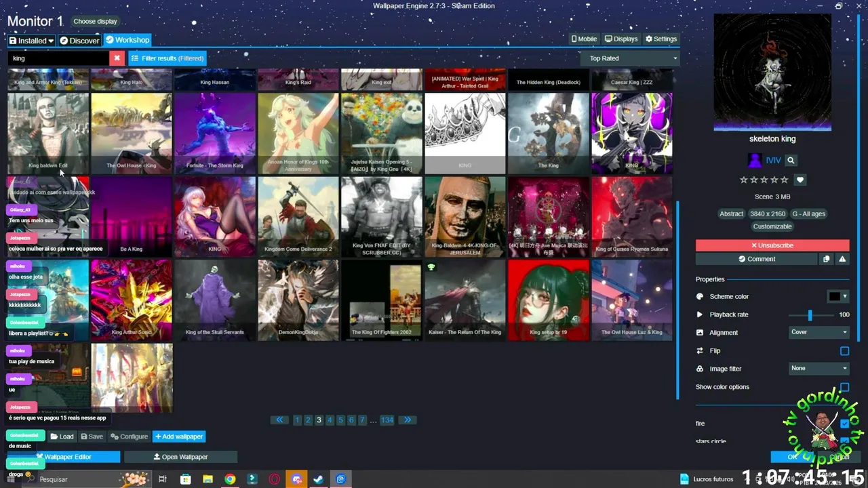
Task: Click the Scheme color palette icon
Action: (x=700, y=297)
